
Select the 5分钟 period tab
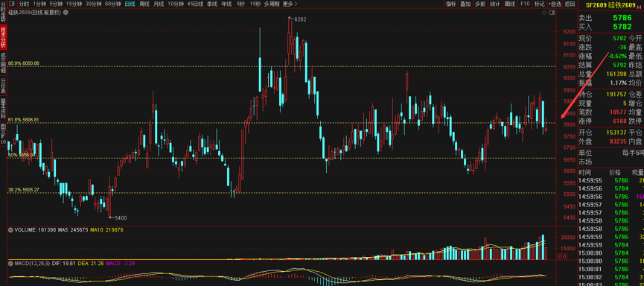[57, 4]
